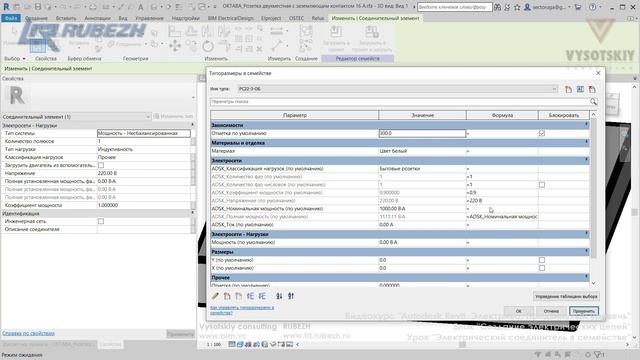Click the move parameter down icon

pyautogui.click(x=262, y=296)
